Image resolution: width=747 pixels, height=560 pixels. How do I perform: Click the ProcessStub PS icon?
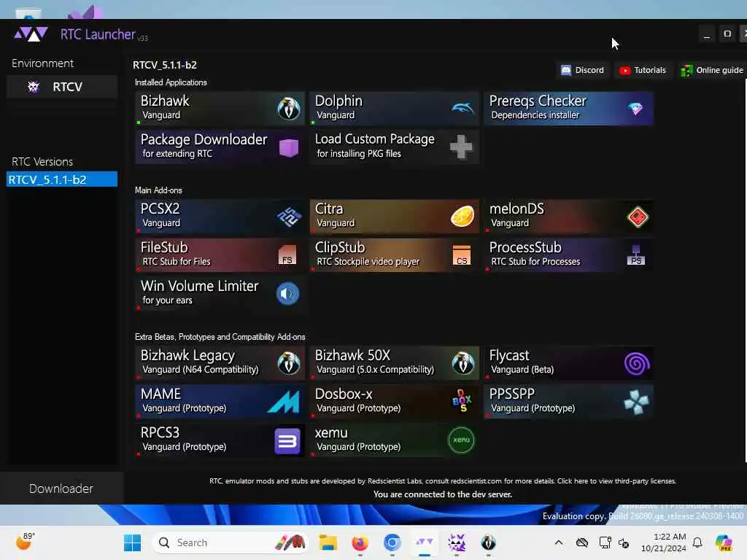pyautogui.click(x=636, y=255)
